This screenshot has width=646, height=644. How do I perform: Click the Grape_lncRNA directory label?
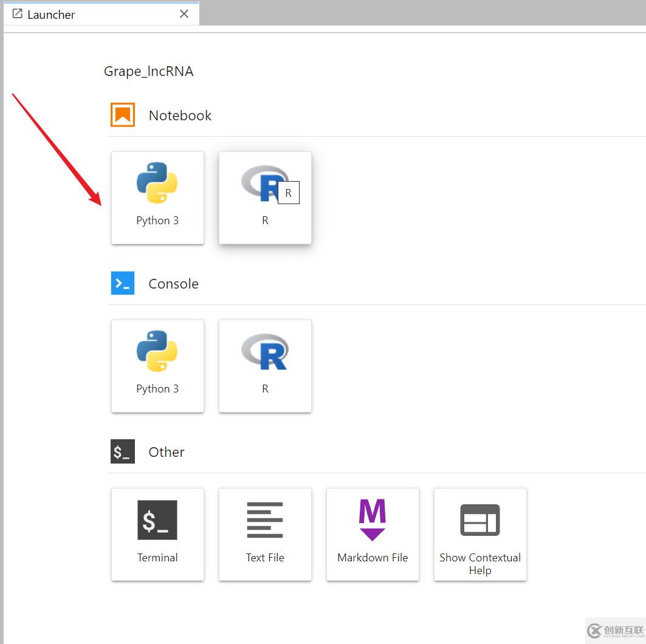click(148, 72)
